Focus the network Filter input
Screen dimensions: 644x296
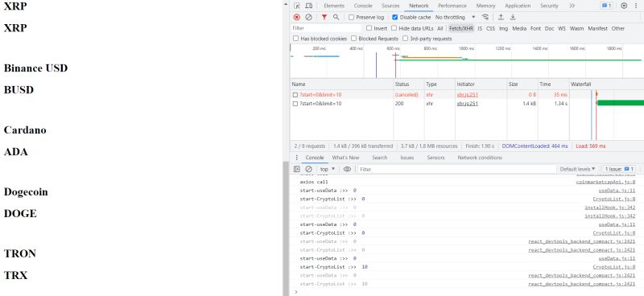(326, 28)
